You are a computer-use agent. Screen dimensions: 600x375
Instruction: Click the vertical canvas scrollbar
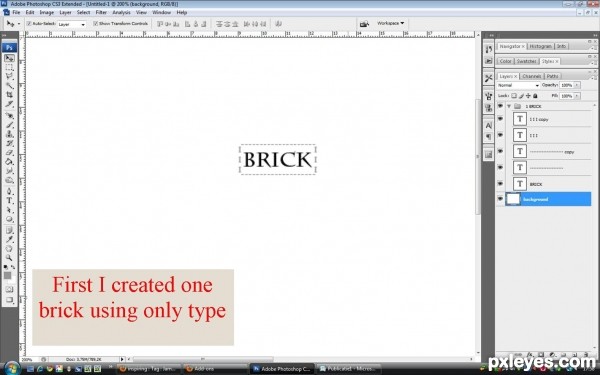[478, 157]
